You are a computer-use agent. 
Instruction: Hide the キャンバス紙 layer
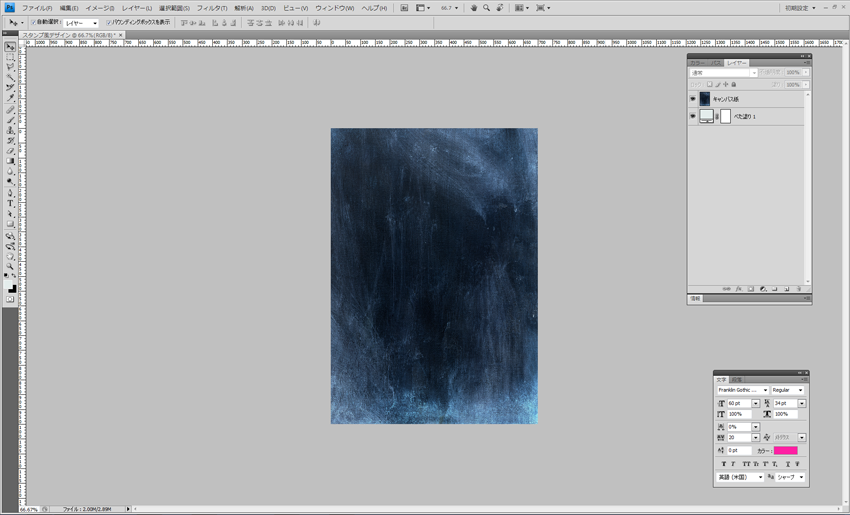(x=693, y=99)
